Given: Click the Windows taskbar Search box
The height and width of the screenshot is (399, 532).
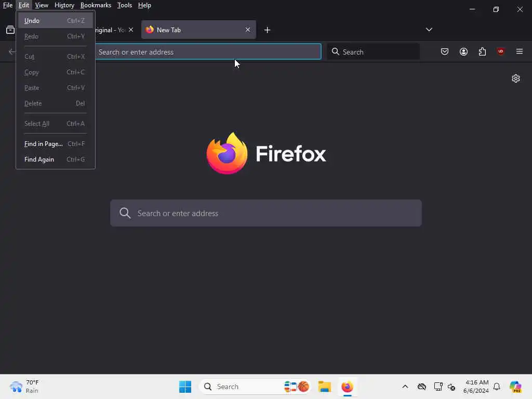Looking at the screenshot, I should [x=255, y=387].
